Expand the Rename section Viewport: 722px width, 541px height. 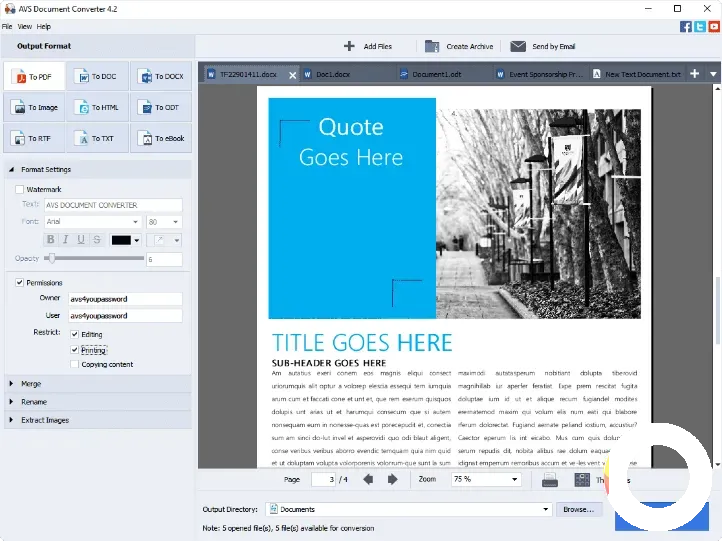click(x=12, y=401)
